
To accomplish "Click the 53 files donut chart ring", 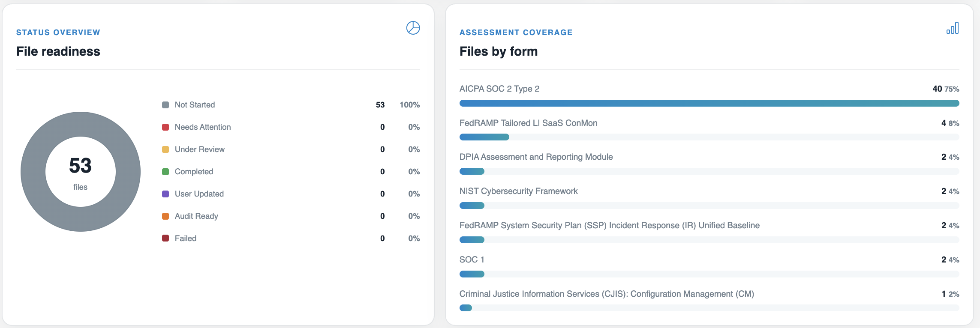I will (33, 172).
